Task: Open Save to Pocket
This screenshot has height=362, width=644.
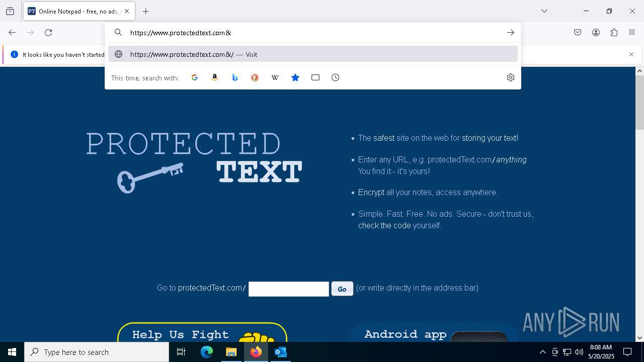Action: point(578,33)
